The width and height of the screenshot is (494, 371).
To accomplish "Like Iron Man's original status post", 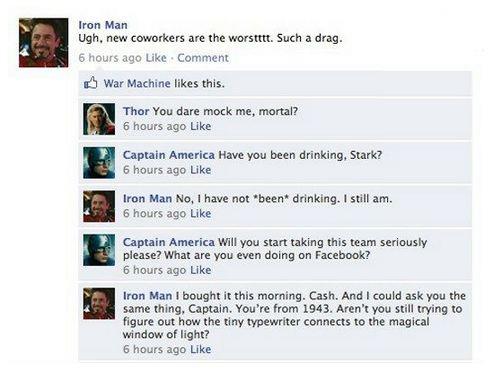I will click(x=156, y=58).
